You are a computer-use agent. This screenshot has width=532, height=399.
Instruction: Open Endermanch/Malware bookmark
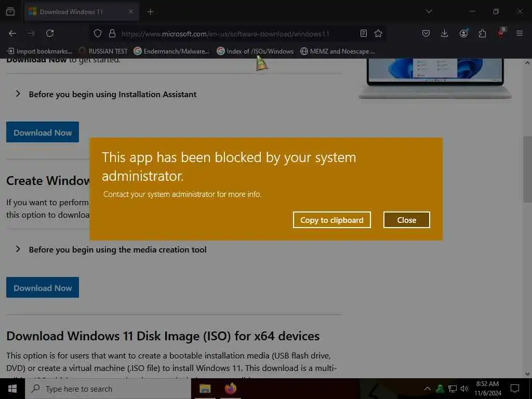171,51
